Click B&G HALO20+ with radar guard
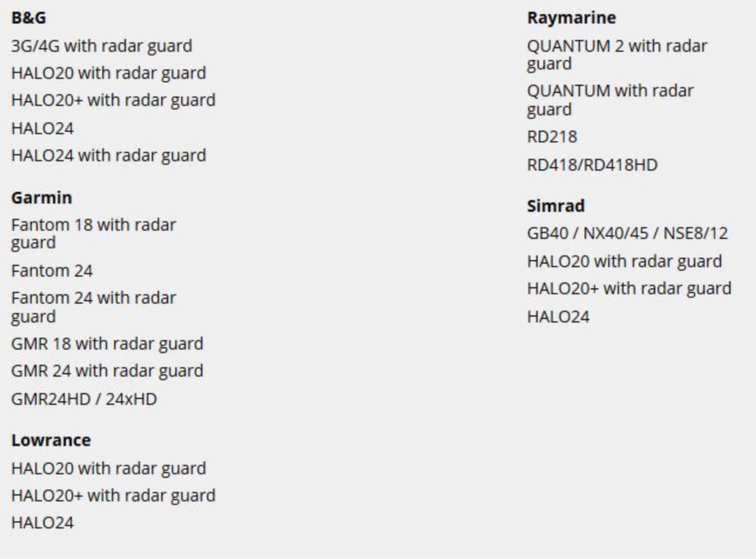Viewport: 756px width, 559px height. tap(113, 101)
